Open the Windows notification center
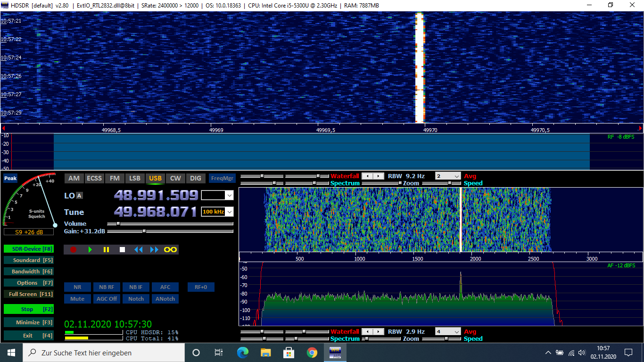Viewport: 644px width, 362px height. coord(628,353)
